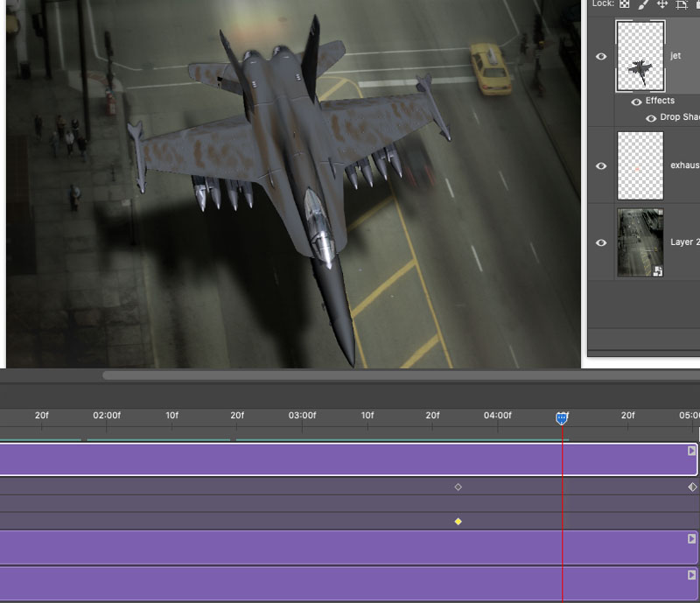The width and height of the screenshot is (700, 603).
Task: Click the smart object badge on Layer 2 thumbnail
Action: pyautogui.click(x=658, y=271)
